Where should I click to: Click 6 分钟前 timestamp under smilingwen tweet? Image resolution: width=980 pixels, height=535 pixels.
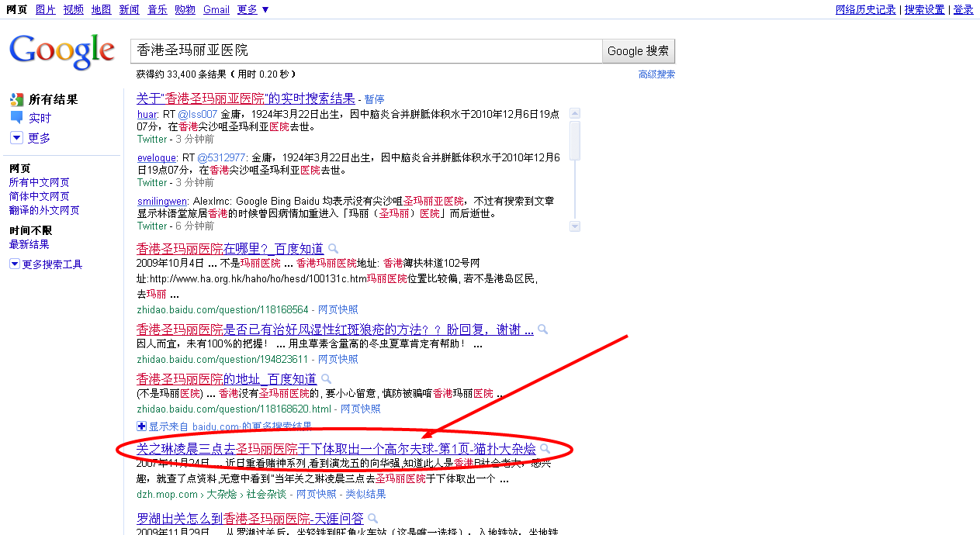[x=195, y=226]
